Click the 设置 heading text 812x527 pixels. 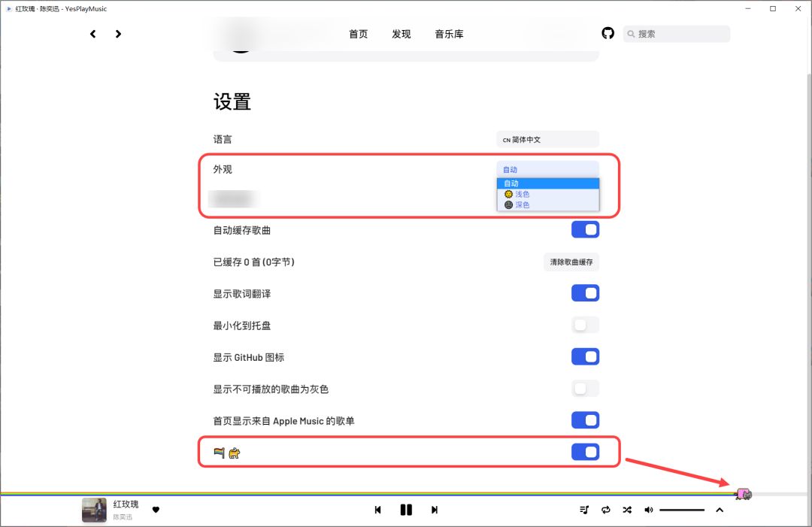(232, 101)
